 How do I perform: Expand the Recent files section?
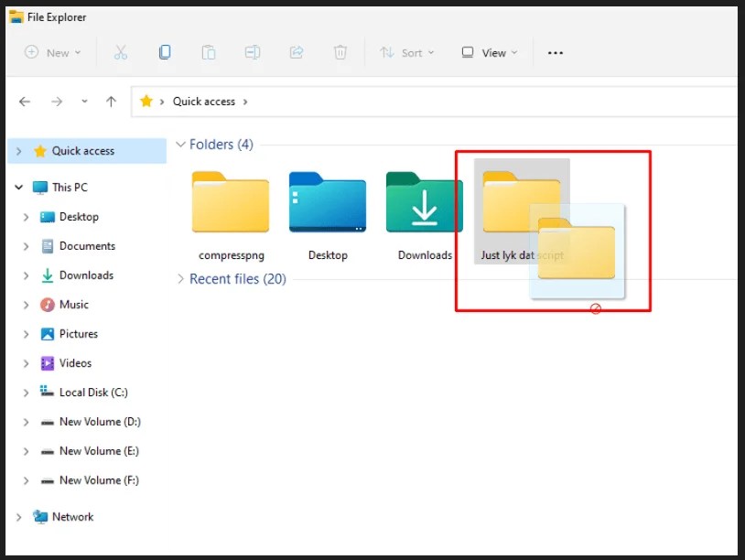pyautogui.click(x=179, y=279)
